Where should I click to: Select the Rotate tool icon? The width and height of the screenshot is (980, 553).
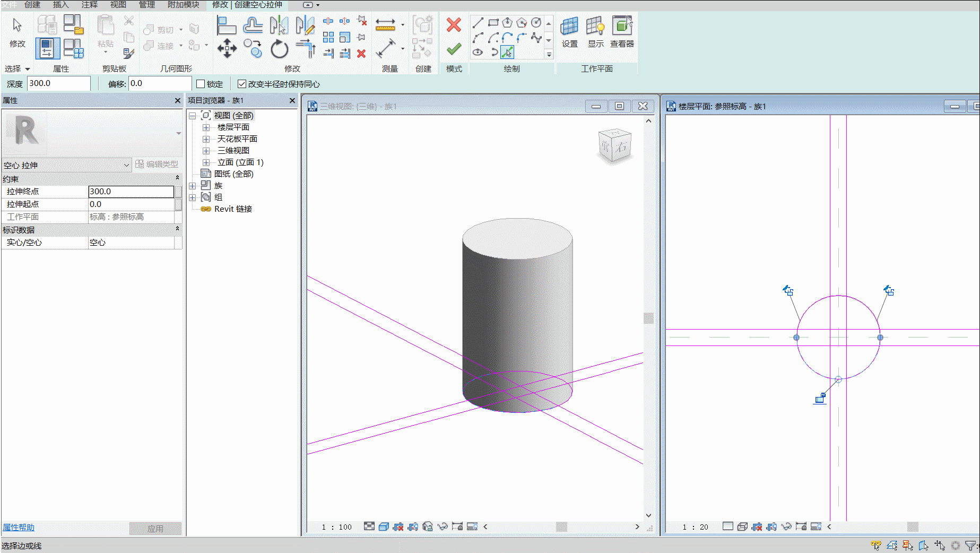click(279, 49)
